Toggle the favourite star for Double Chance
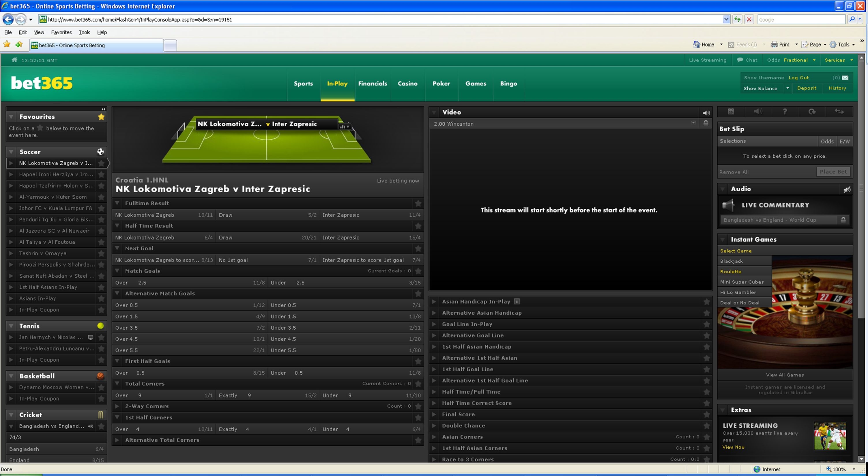This screenshot has height=476, width=868. (707, 426)
